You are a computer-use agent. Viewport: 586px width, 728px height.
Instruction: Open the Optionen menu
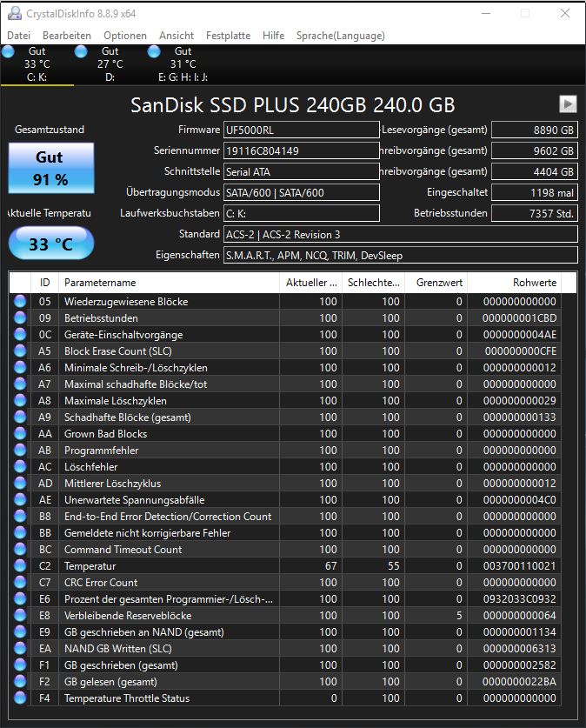click(125, 36)
